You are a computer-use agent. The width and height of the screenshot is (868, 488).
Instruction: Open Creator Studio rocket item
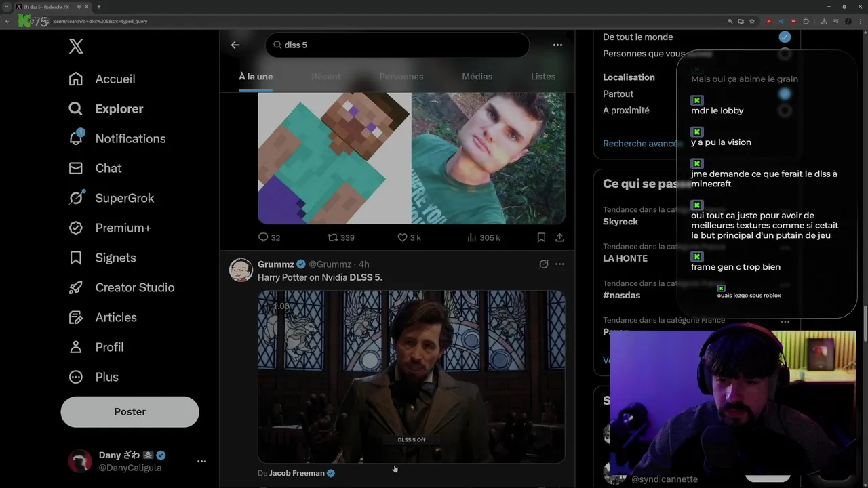tap(121, 287)
